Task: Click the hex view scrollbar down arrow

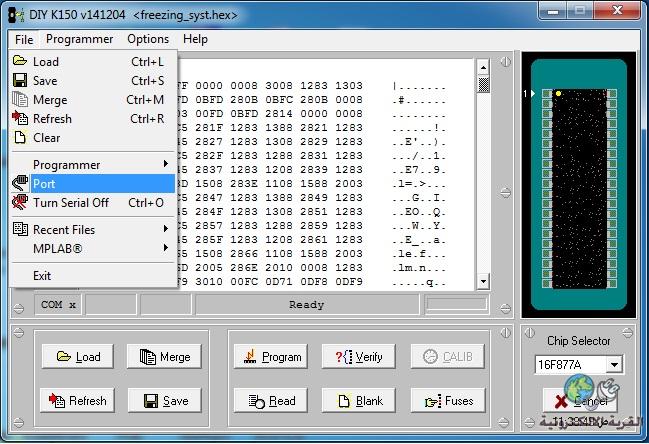Action: 483,282
